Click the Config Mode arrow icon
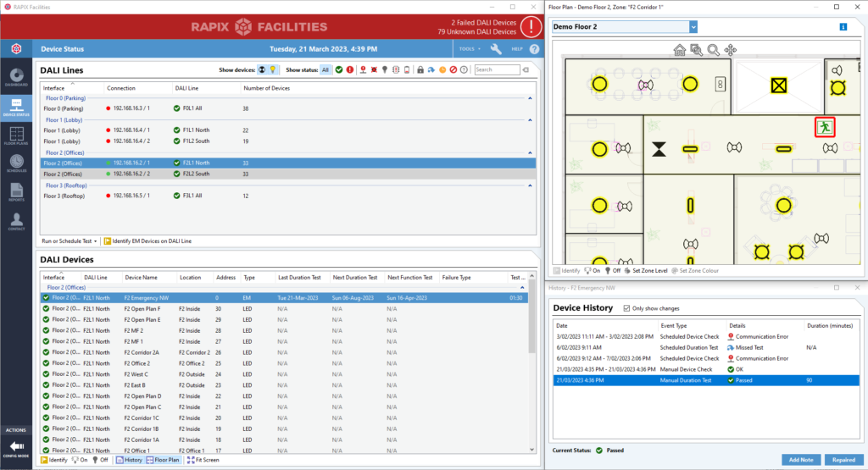This screenshot has height=470, width=868. pos(16,446)
